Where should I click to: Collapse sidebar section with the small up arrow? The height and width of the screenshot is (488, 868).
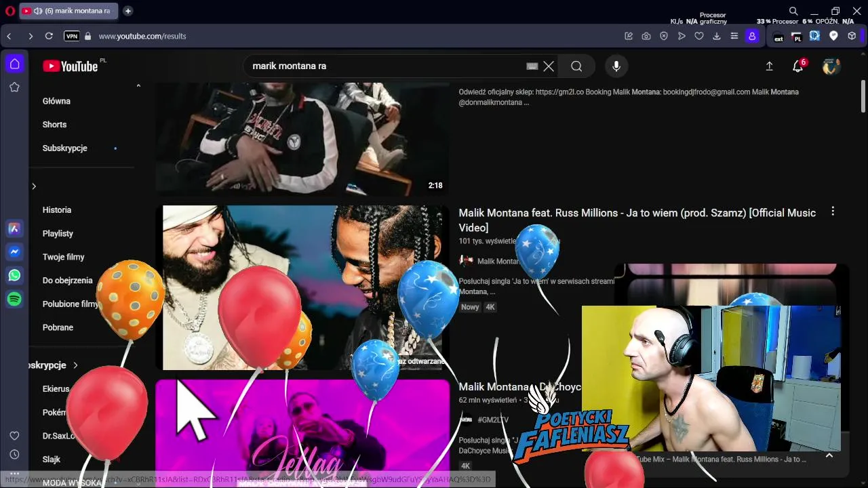(138, 86)
